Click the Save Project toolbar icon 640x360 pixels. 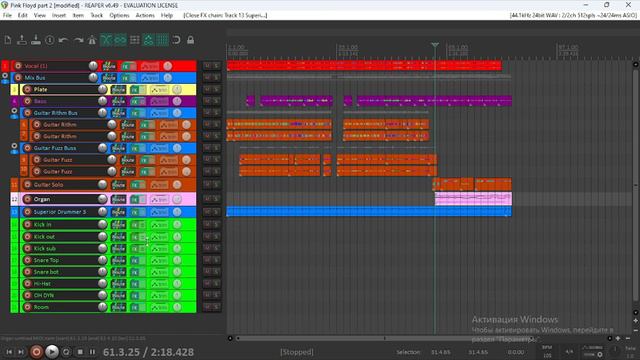[36, 40]
